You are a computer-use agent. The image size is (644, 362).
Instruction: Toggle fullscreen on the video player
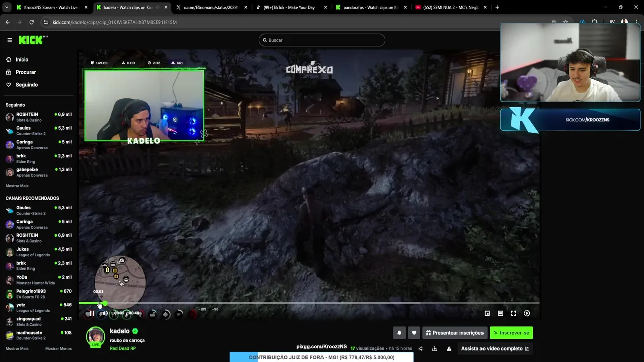[513, 313]
